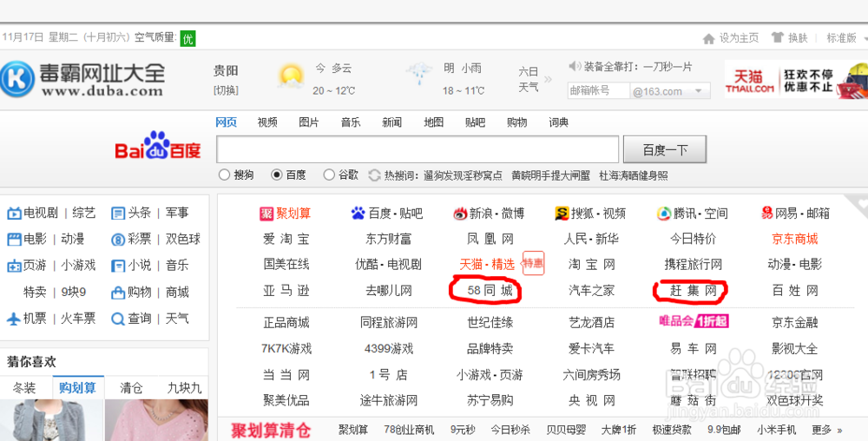This screenshot has height=441, width=868.
Task: Open the 唯品会 1折起 link
Action: coord(694,321)
